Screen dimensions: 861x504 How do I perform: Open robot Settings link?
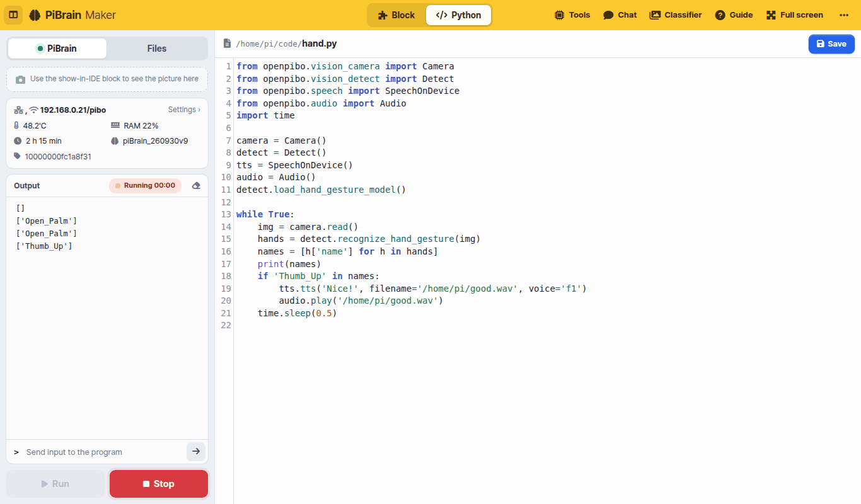[x=184, y=110]
